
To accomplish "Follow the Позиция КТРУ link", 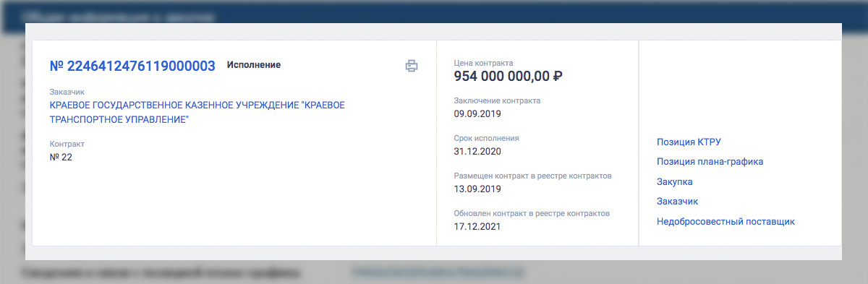I will point(689,142).
